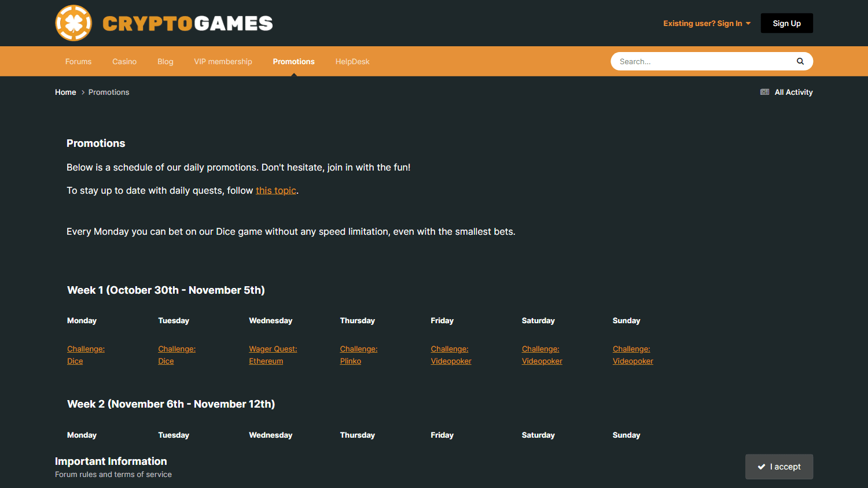Open the Casino menu item
868x488 pixels.
click(x=124, y=61)
